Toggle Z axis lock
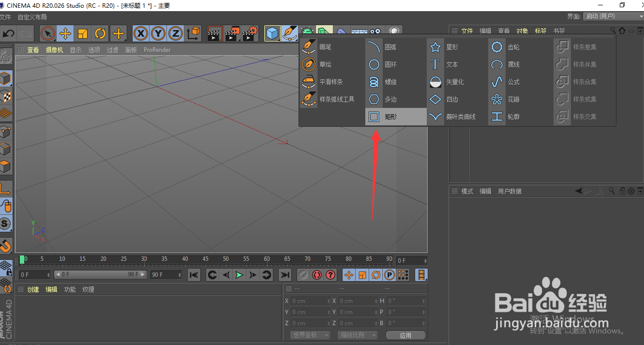 click(176, 33)
